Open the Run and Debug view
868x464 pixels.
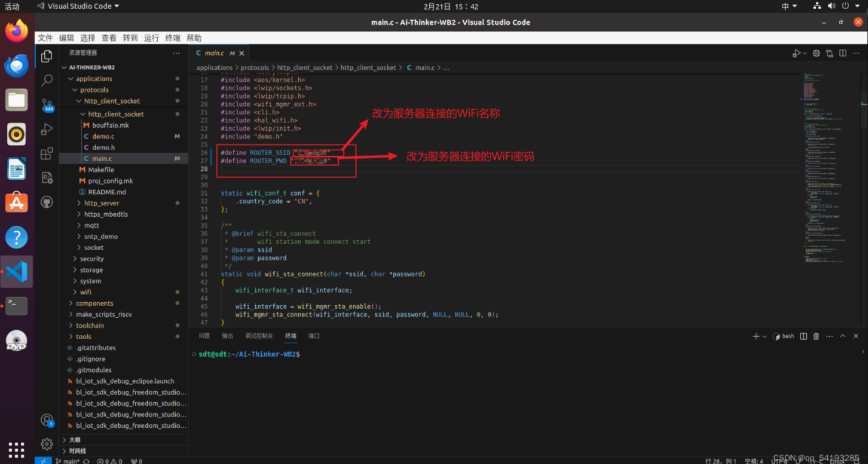click(x=47, y=130)
